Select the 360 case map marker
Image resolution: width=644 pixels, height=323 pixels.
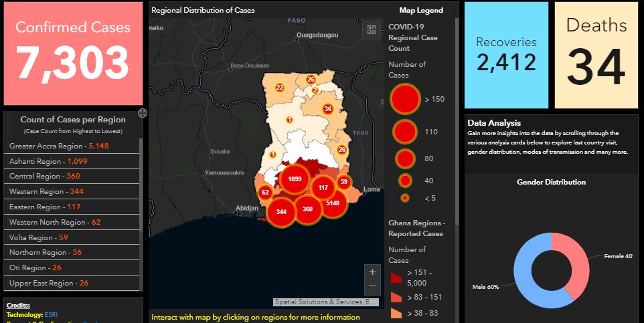(307, 209)
